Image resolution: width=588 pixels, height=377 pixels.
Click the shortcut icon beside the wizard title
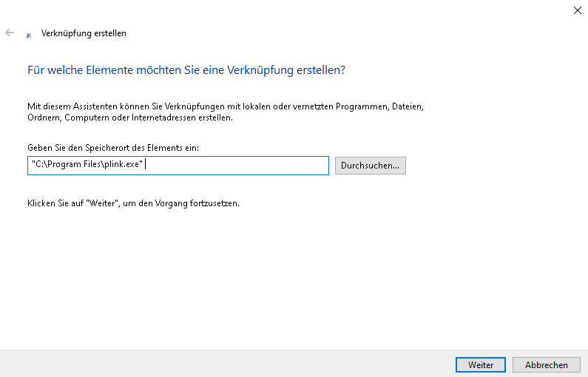28,34
